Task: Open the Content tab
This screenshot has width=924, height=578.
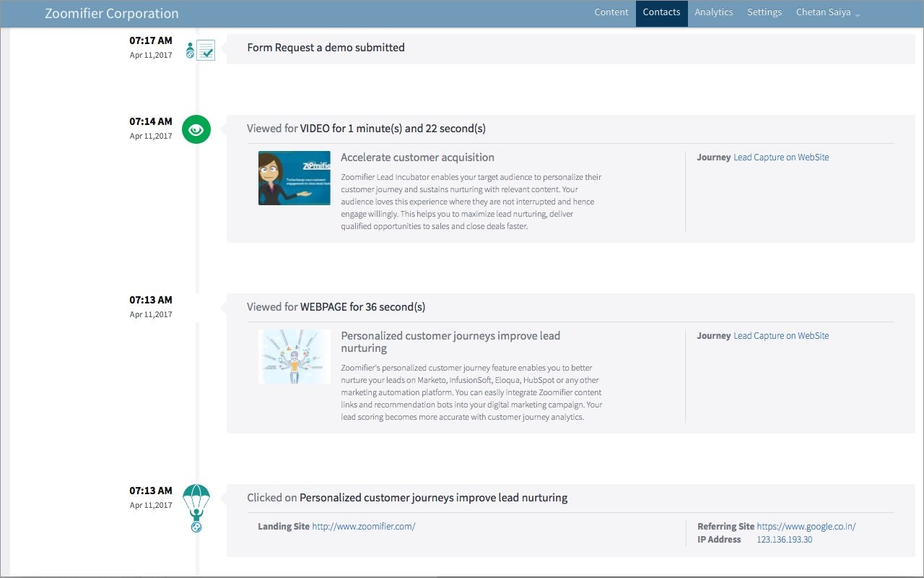Action: [611, 12]
